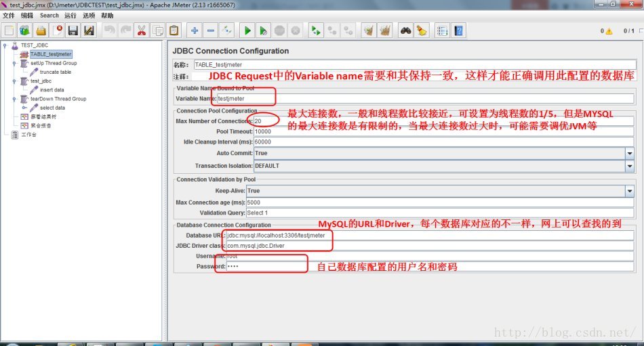Select TEST_JDBC test plan in tree
644x346 pixels.
click(x=35, y=45)
